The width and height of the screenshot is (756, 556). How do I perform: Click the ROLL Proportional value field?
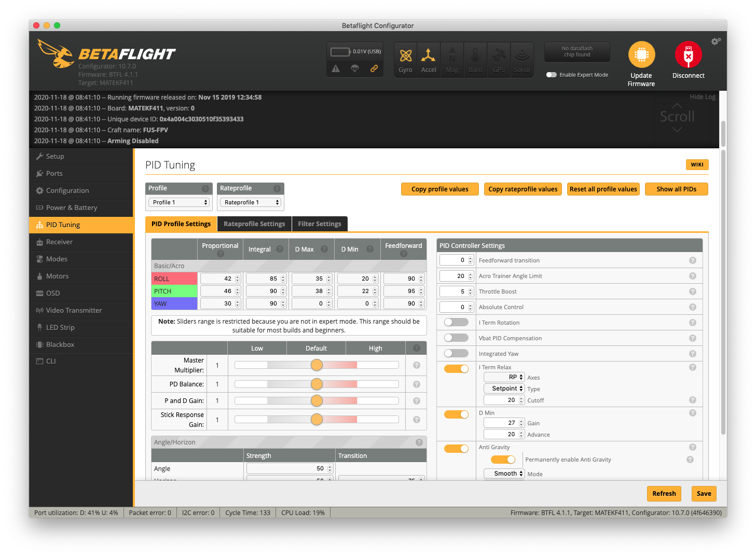pyautogui.click(x=221, y=279)
